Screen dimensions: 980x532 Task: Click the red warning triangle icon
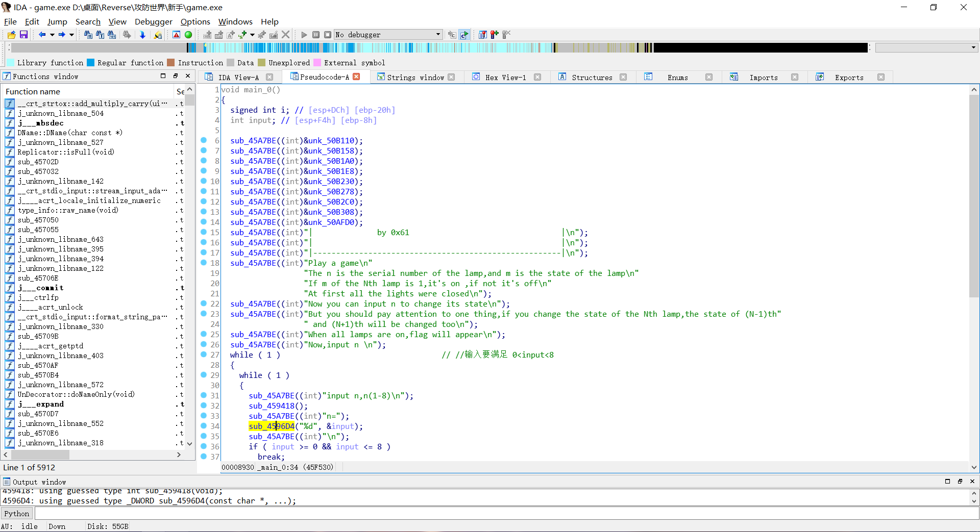(176, 35)
